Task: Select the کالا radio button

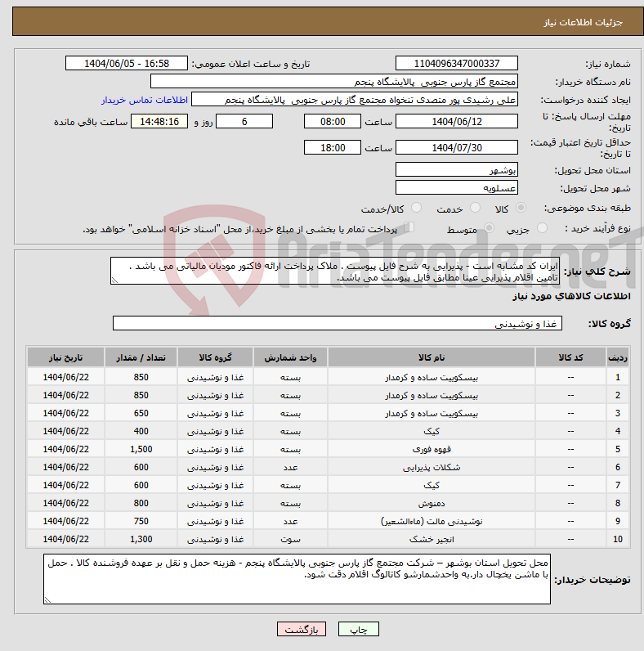Action: pyautogui.click(x=521, y=209)
